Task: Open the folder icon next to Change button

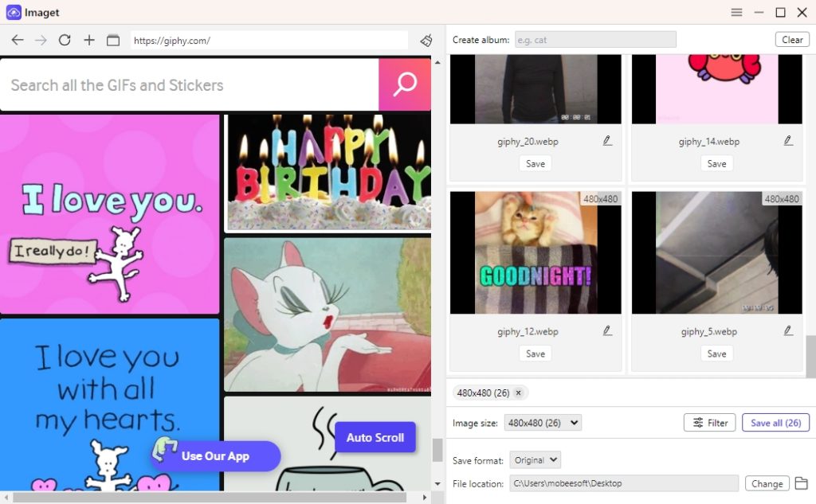Action: [801, 483]
